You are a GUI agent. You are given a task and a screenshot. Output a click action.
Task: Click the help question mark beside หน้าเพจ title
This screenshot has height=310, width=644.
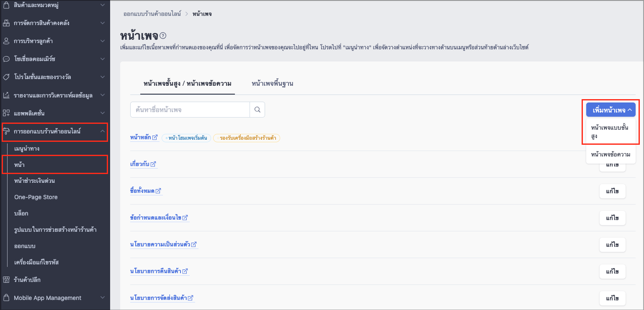[x=163, y=36]
